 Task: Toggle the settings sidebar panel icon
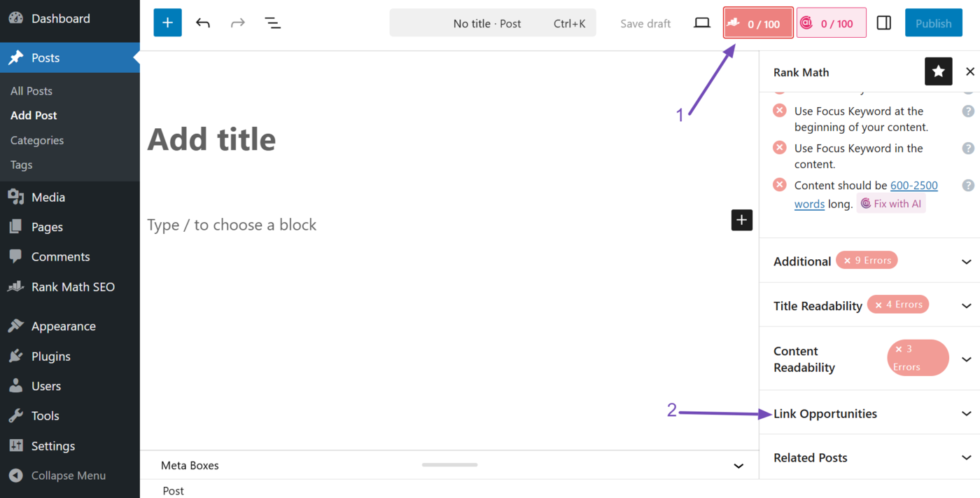[884, 23]
